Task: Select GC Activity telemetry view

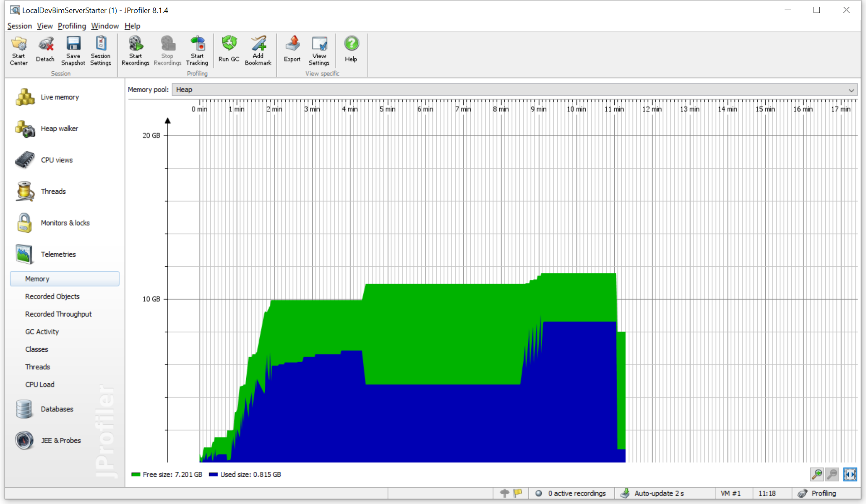Action: pos(42,332)
